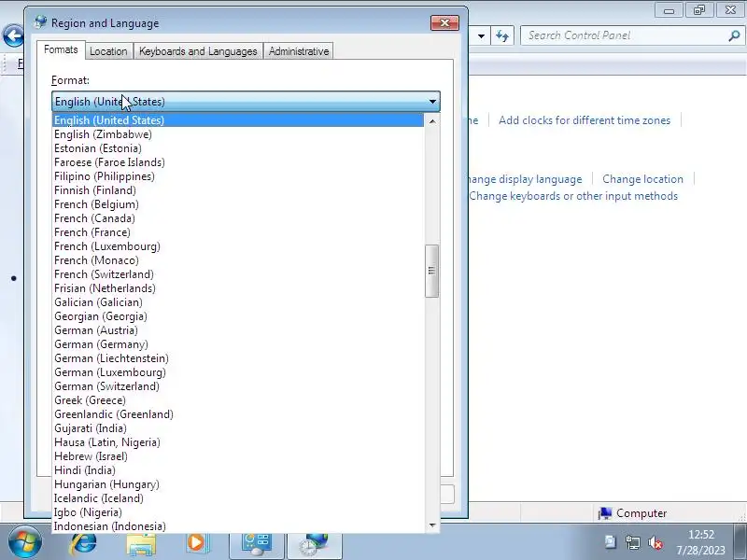
Task: Click the network icon in the system tray
Action: pos(633,542)
